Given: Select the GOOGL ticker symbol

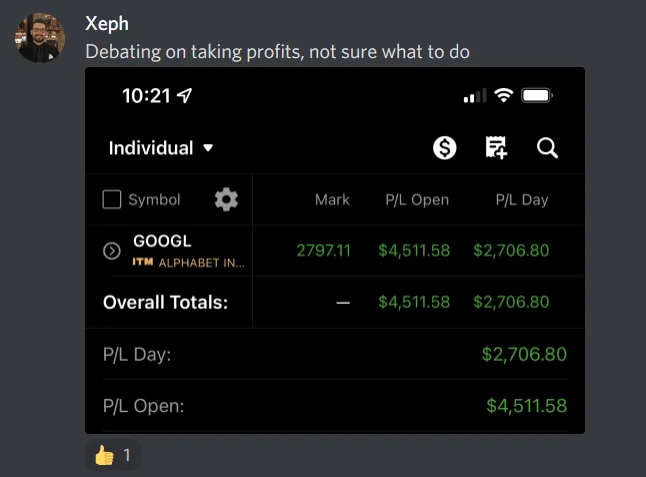Looking at the screenshot, I should tap(162, 241).
